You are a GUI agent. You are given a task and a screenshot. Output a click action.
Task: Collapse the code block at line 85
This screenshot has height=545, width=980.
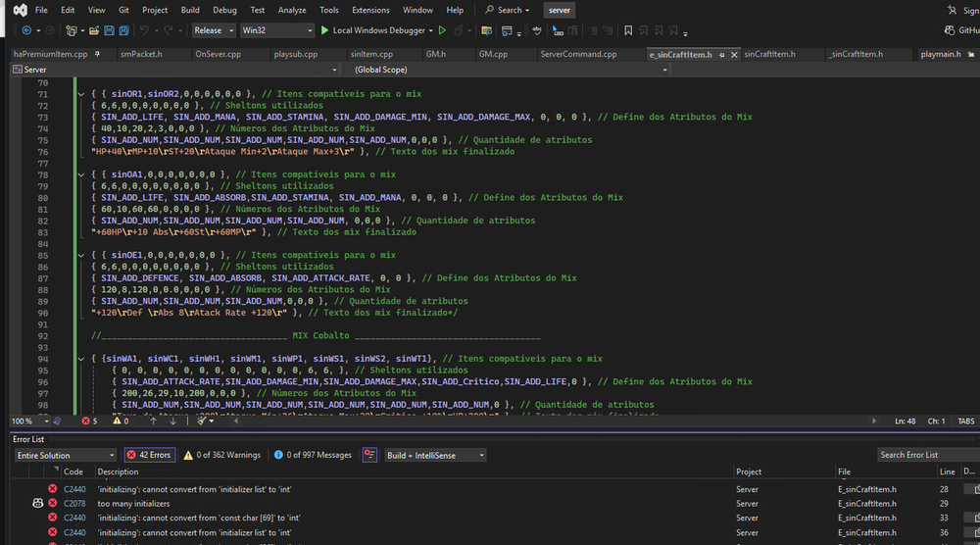[81, 256]
